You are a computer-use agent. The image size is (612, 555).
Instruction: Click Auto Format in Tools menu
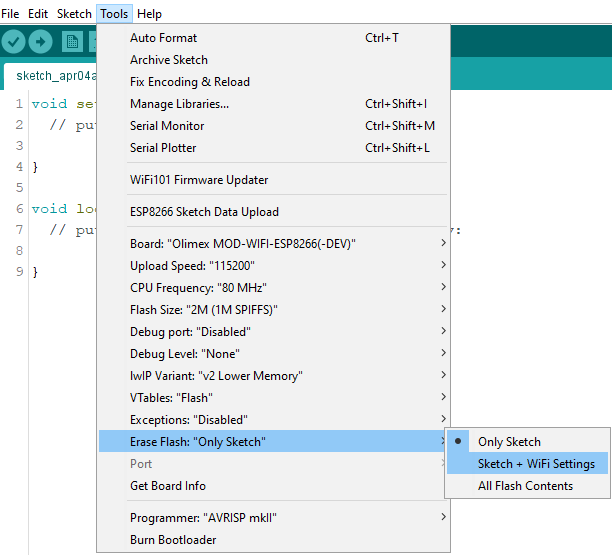pyautogui.click(x=163, y=38)
